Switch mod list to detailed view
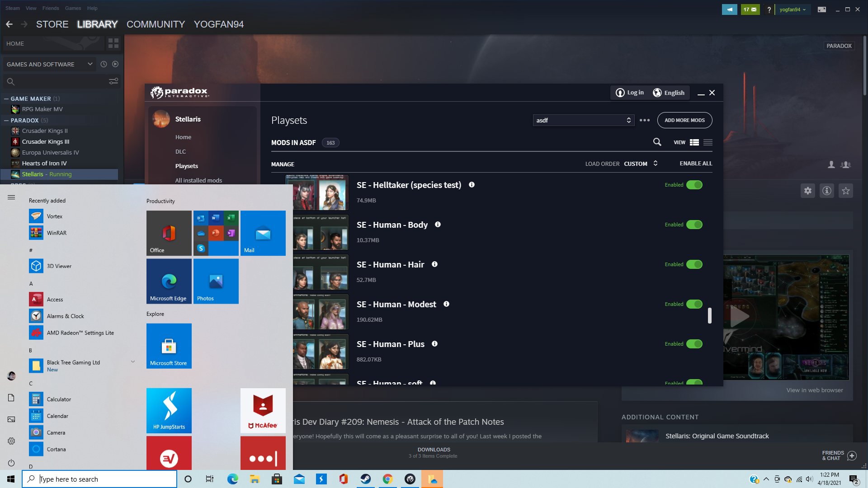The image size is (868, 488). [x=694, y=142]
